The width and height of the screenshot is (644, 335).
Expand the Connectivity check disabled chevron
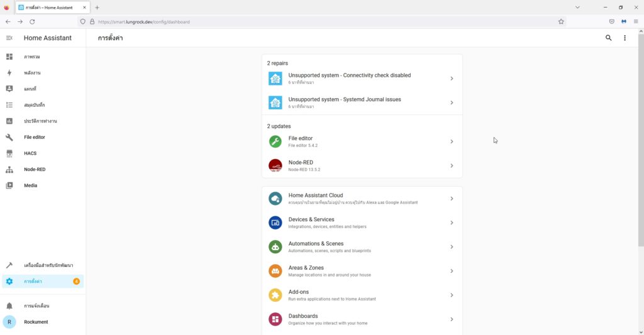click(x=452, y=79)
